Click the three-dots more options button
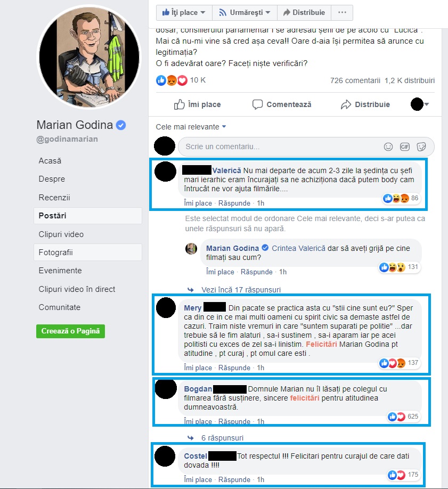Image resolution: width=448 pixels, height=489 pixels. [342, 12]
